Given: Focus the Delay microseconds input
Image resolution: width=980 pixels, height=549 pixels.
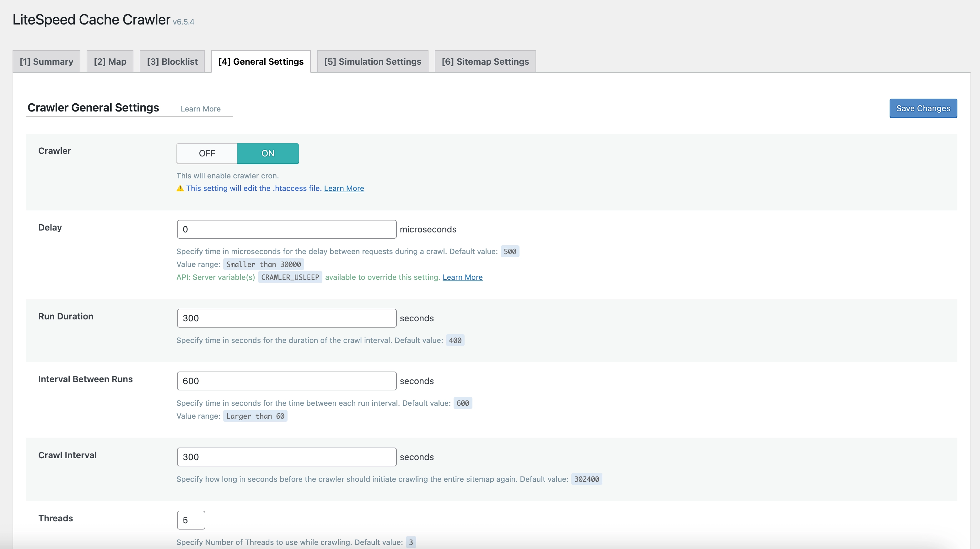Looking at the screenshot, I should click(x=287, y=229).
